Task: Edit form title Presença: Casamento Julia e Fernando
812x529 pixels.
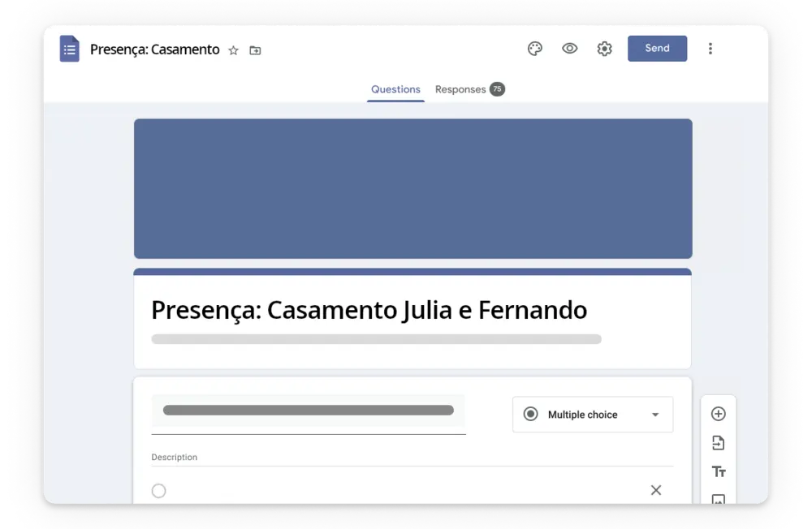Action: coord(369,310)
